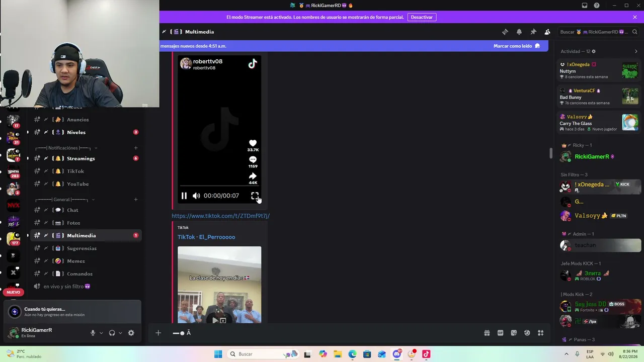Screen dimensions: 644x362
Task: Open File Explorer from taskbar
Action: 338,354
